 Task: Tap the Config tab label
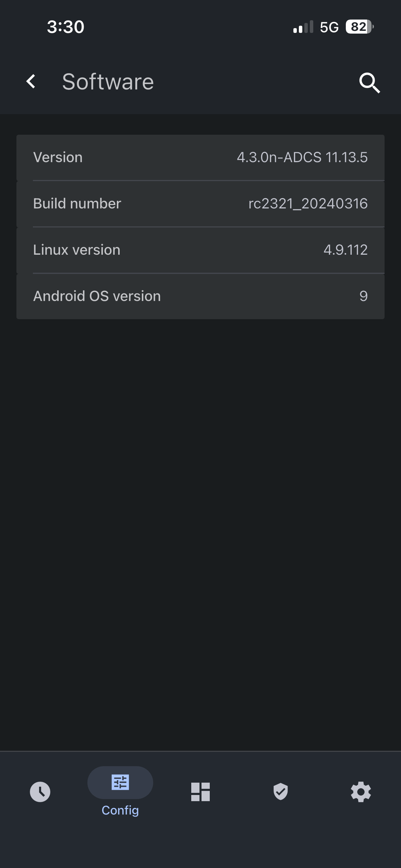(x=120, y=810)
